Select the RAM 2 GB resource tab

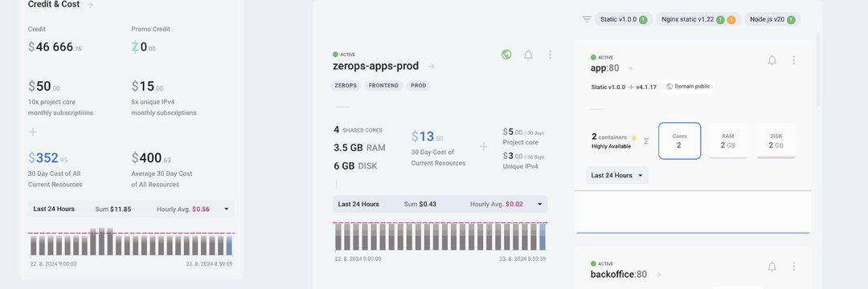tap(727, 141)
